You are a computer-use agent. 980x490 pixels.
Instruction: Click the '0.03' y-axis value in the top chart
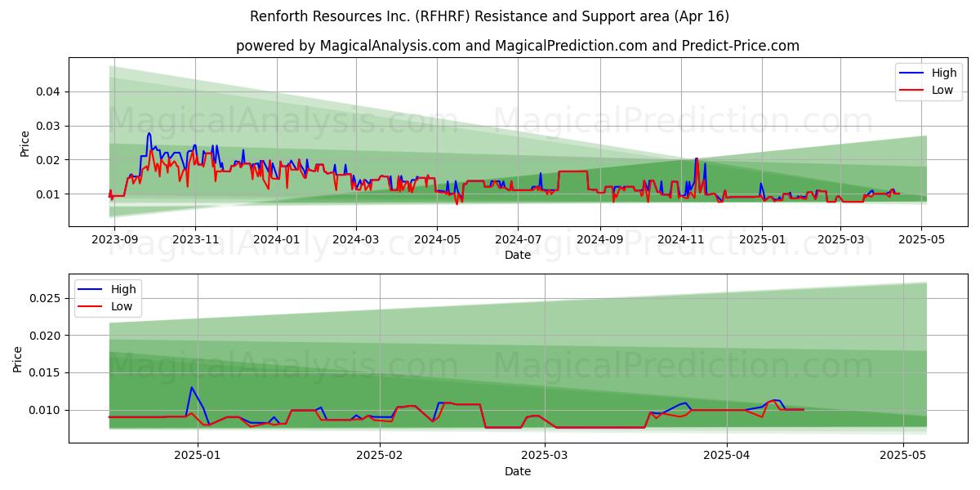48,126
